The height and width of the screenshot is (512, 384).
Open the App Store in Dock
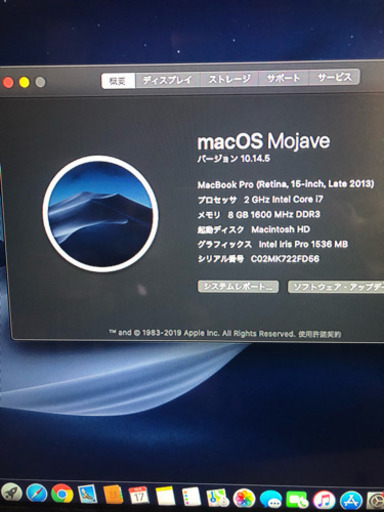coord(351,502)
